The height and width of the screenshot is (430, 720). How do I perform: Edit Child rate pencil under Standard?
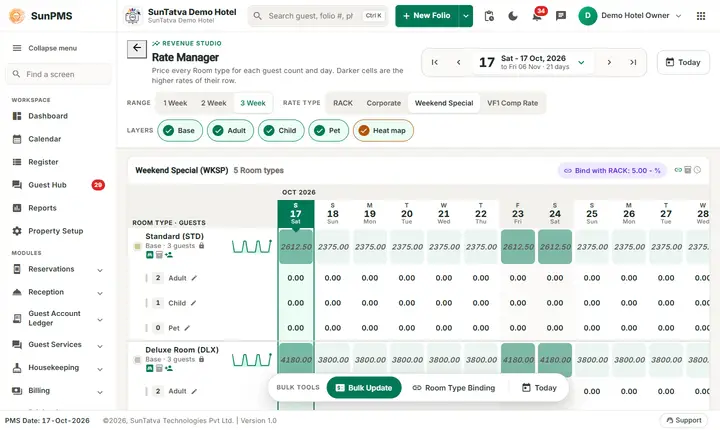(193, 303)
